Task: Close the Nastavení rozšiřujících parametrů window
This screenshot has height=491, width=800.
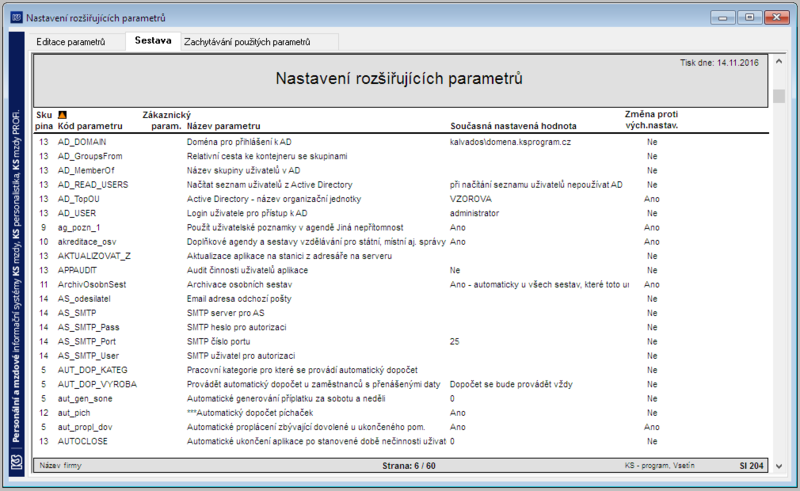Action: tap(777, 18)
